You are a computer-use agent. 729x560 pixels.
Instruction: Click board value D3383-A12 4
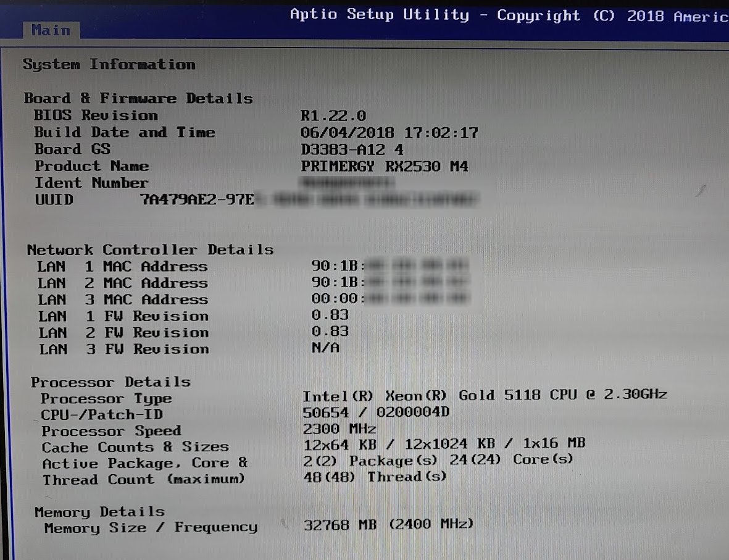352,150
